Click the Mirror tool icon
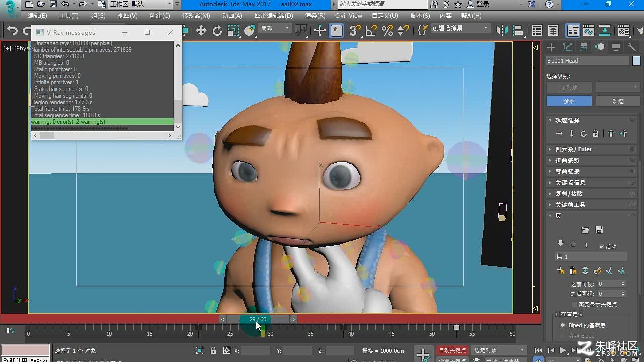 click(502, 31)
